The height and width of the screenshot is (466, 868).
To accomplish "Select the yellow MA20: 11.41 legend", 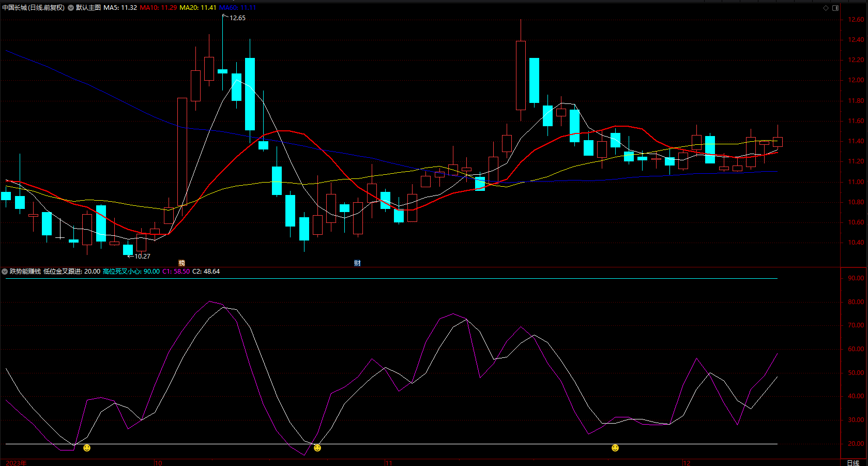I will coord(198,8).
